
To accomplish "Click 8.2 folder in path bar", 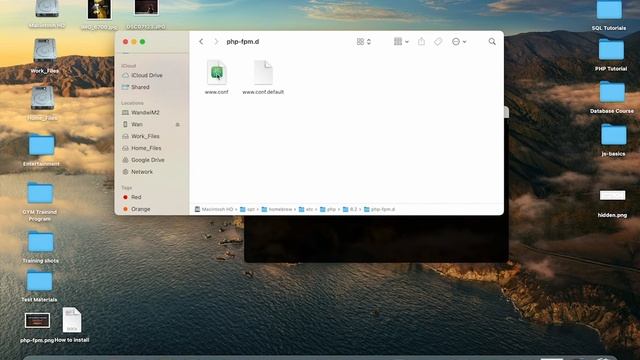I will pyautogui.click(x=350, y=209).
